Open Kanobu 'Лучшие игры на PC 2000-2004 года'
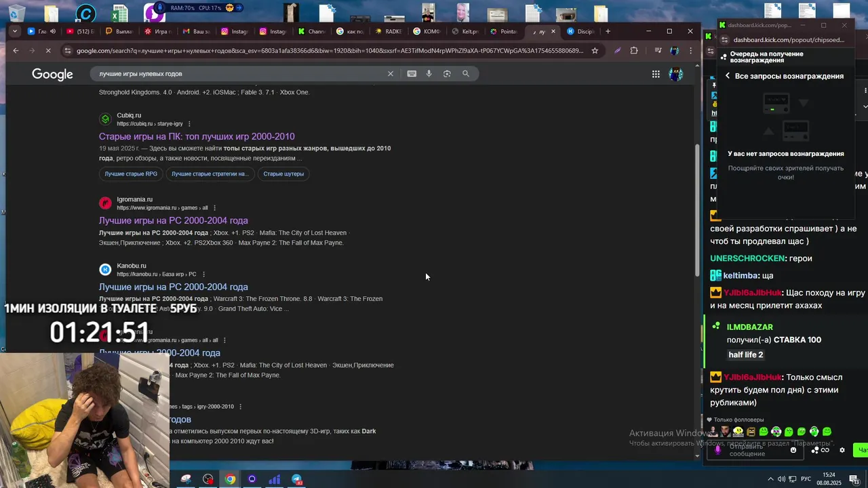The height and width of the screenshot is (488, 868). (x=174, y=287)
